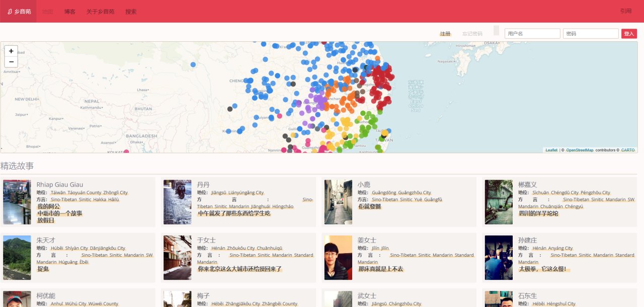Open the 乡音苑 logo home link
Viewport: 644px width, 307px height.
click(x=19, y=11)
